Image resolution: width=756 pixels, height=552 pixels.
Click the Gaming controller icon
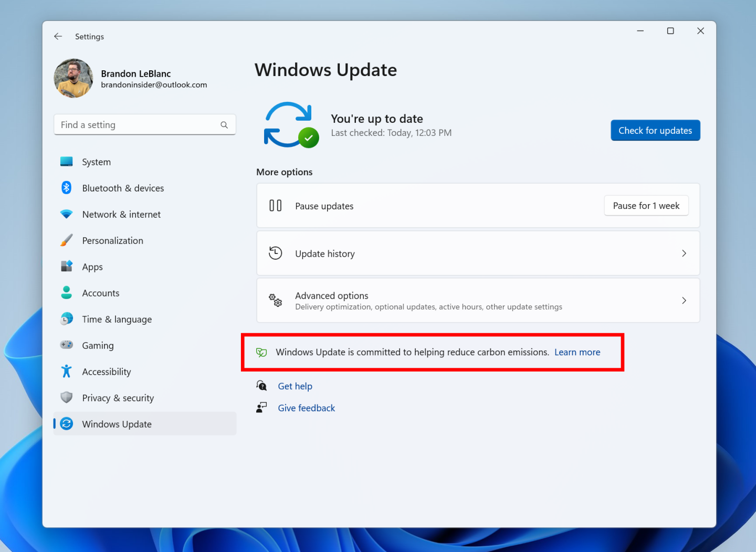(66, 345)
